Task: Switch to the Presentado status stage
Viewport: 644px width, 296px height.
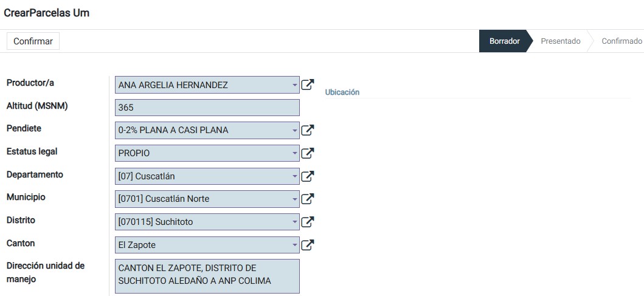Action: (x=560, y=41)
